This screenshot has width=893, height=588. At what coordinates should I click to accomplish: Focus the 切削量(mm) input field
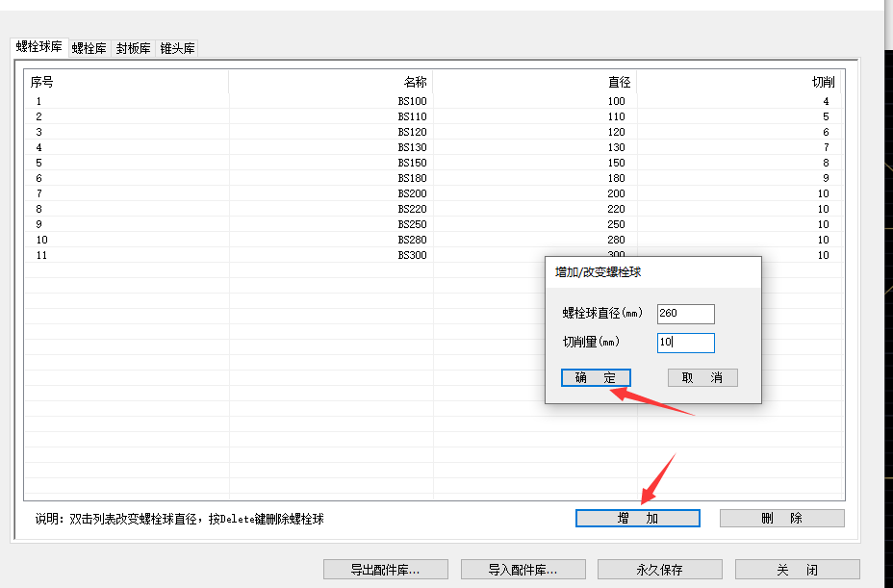(x=686, y=343)
